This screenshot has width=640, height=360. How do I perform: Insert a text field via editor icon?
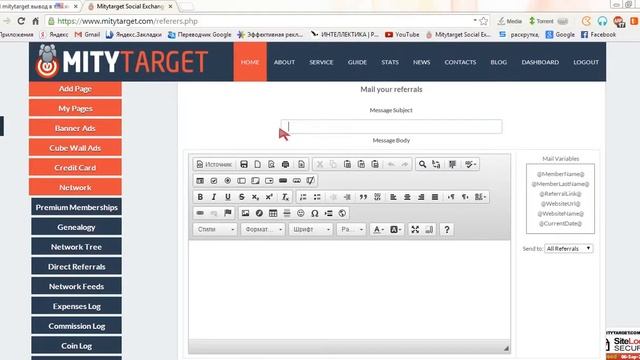[242, 180]
